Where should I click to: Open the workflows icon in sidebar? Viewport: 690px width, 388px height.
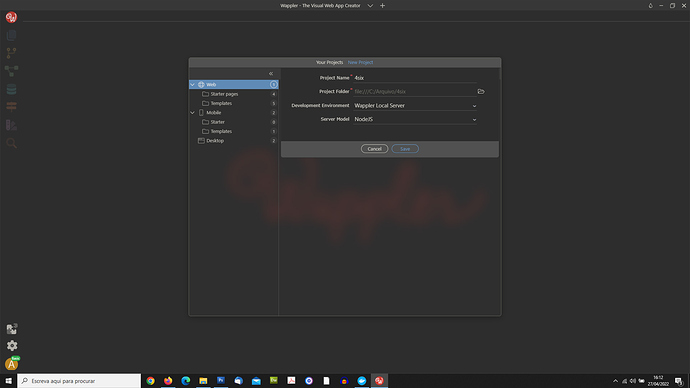tap(11, 71)
